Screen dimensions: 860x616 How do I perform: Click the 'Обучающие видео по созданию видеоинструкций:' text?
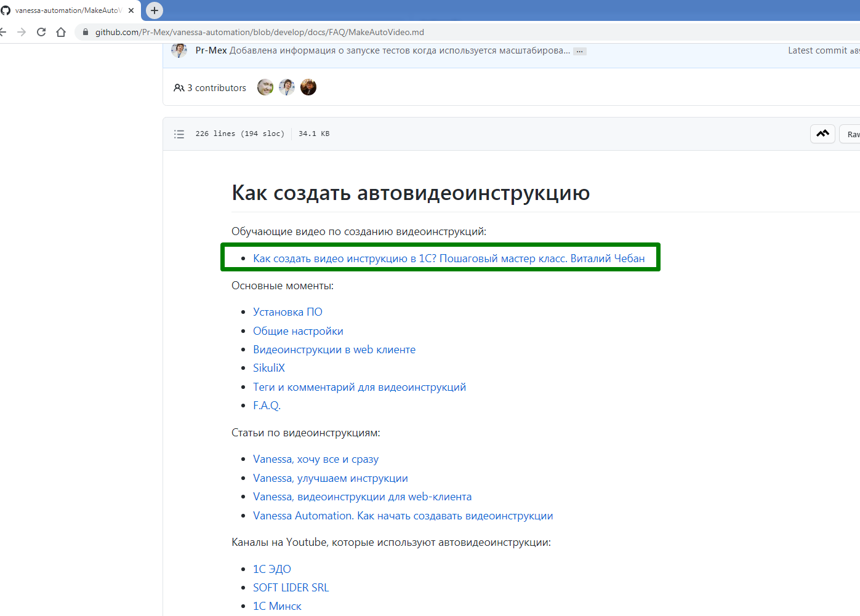pos(359,231)
